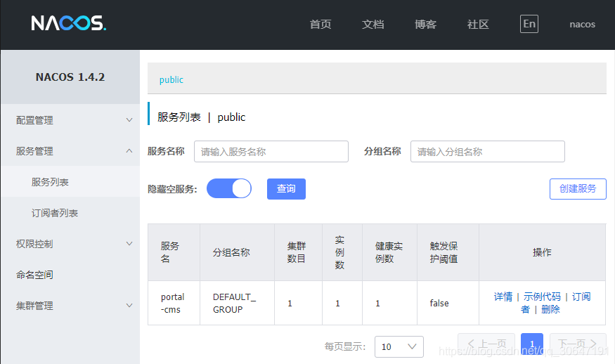Open 文档 in the top navigation
The height and width of the screenshot is (364, 615).
(x=373, y=25)
